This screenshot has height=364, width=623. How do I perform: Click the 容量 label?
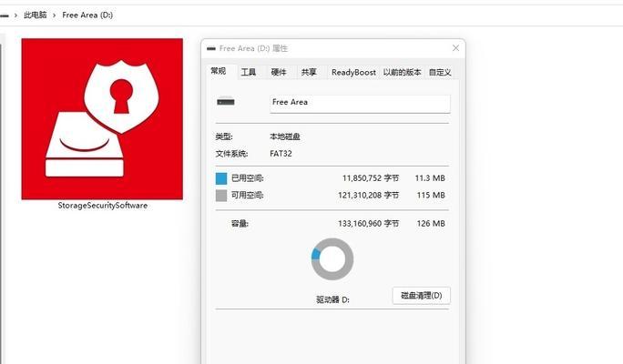click(240, 224)
